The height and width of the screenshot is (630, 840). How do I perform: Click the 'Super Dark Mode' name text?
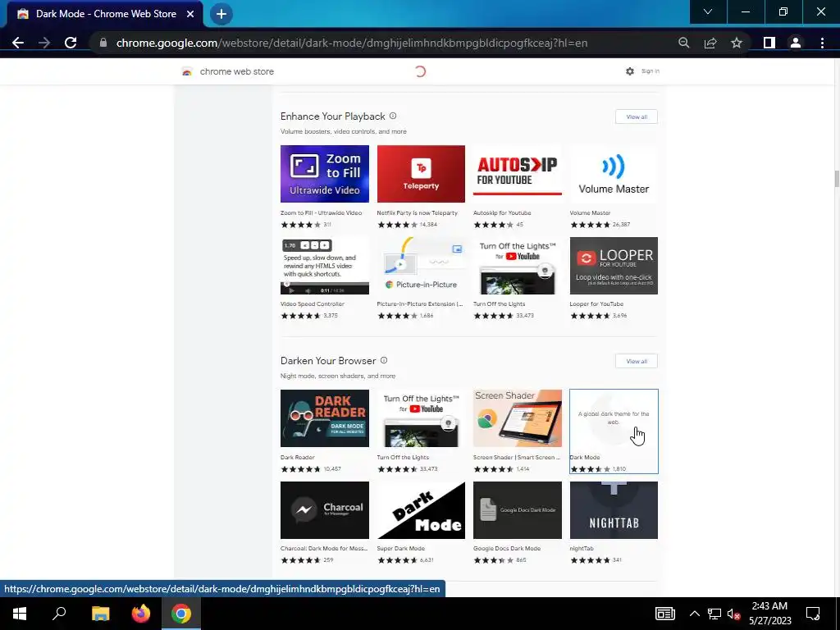pos(400,548)
